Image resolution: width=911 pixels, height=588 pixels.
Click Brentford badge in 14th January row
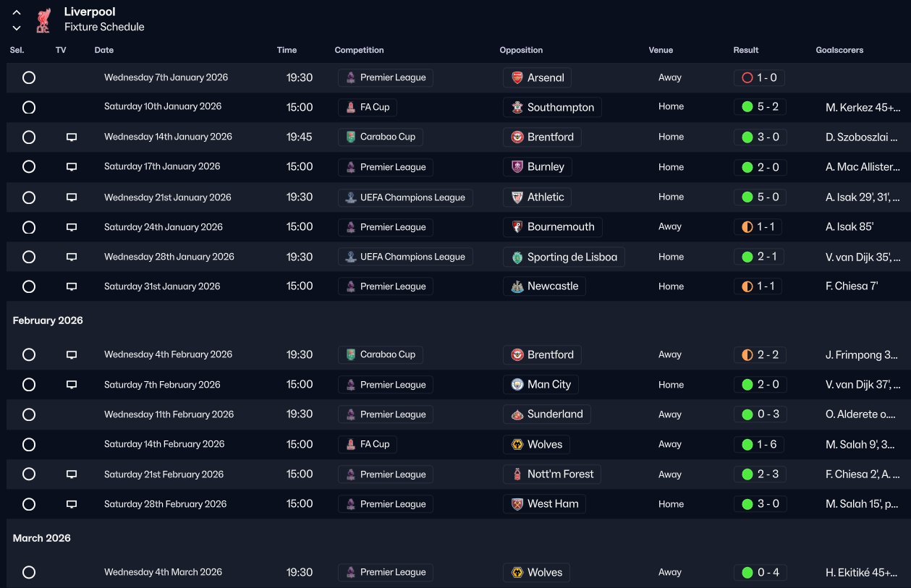517,137
